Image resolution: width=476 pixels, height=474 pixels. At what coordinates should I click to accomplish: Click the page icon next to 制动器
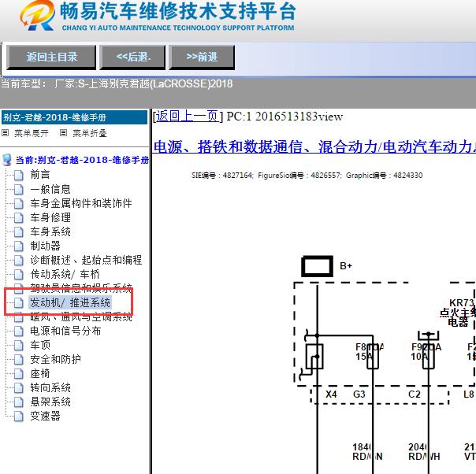tap(18, 246)
